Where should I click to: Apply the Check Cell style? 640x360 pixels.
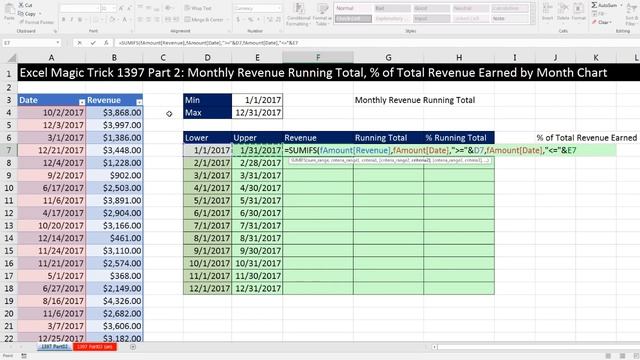[x=353, y=19]
